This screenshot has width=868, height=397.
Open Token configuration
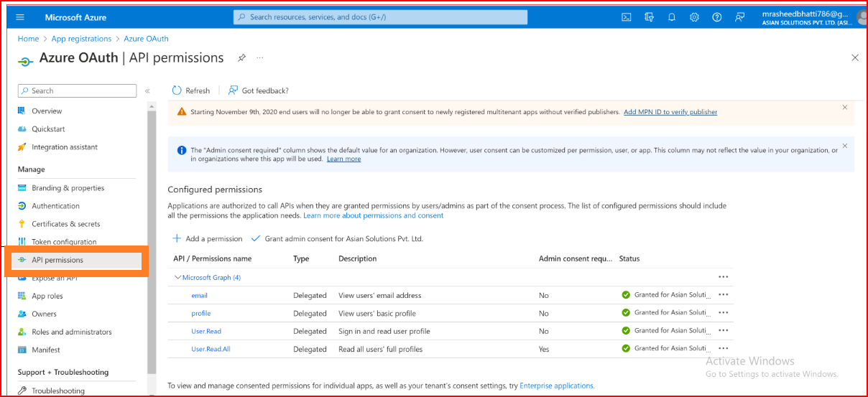coord(64,242)
